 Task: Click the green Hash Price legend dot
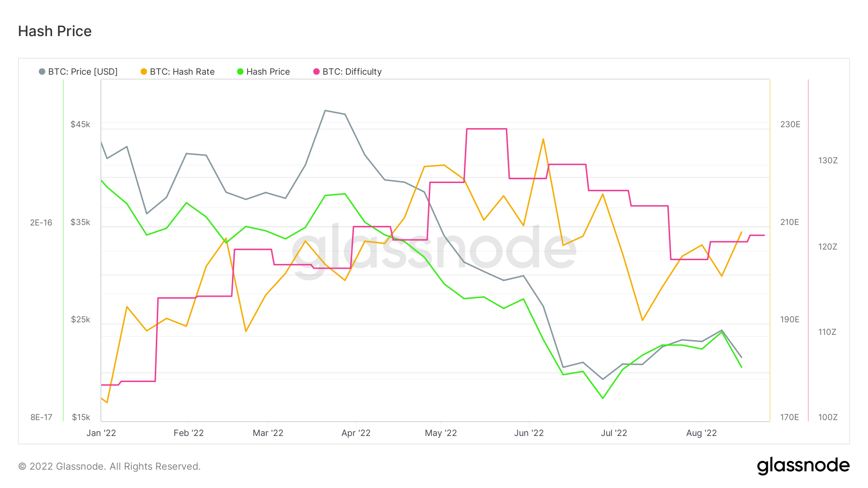[x=240, y=72]
